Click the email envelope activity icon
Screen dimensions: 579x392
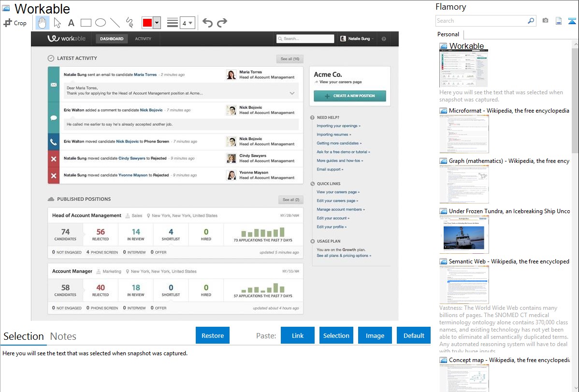click(54, 85)
